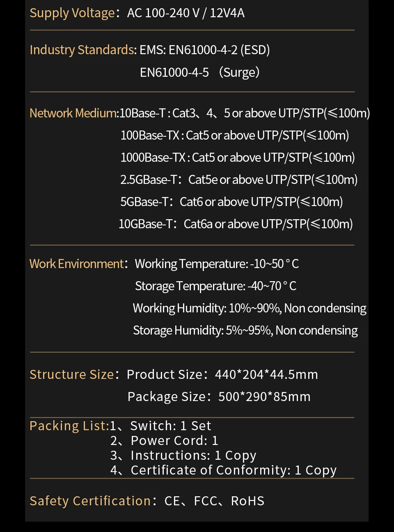
Task: Click the 1000Base-TX specification row
Action: (x=238, y=157)
